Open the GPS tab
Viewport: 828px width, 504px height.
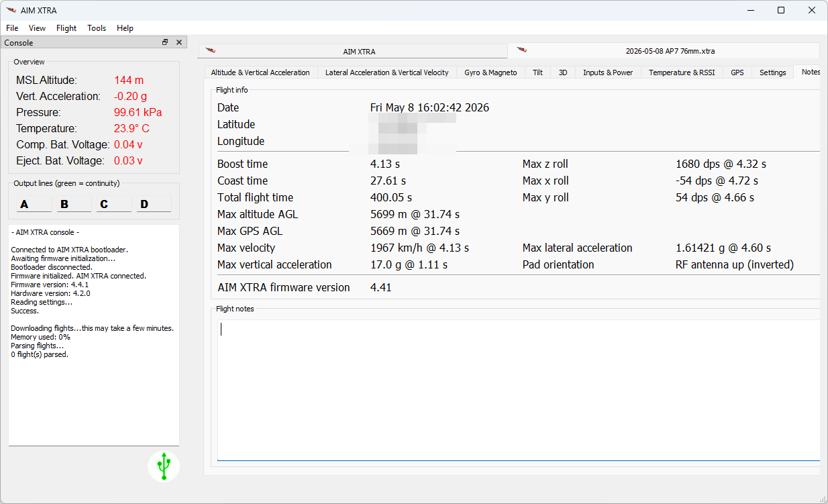[x=737, y=72]
